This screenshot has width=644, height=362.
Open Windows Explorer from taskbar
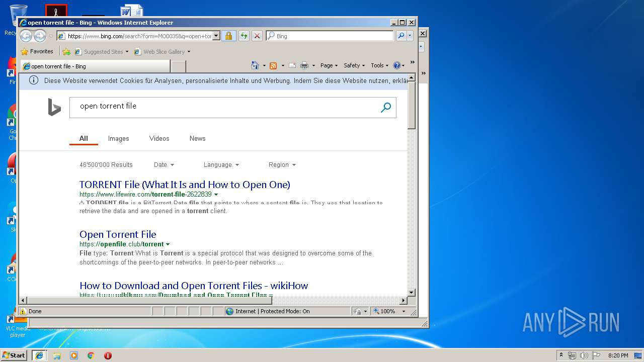click(57, 355)
